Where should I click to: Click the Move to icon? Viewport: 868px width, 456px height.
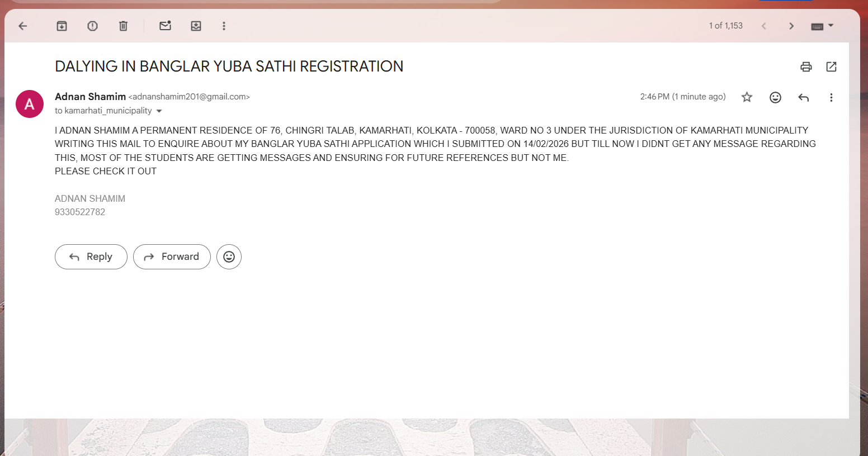coord(196,26)
